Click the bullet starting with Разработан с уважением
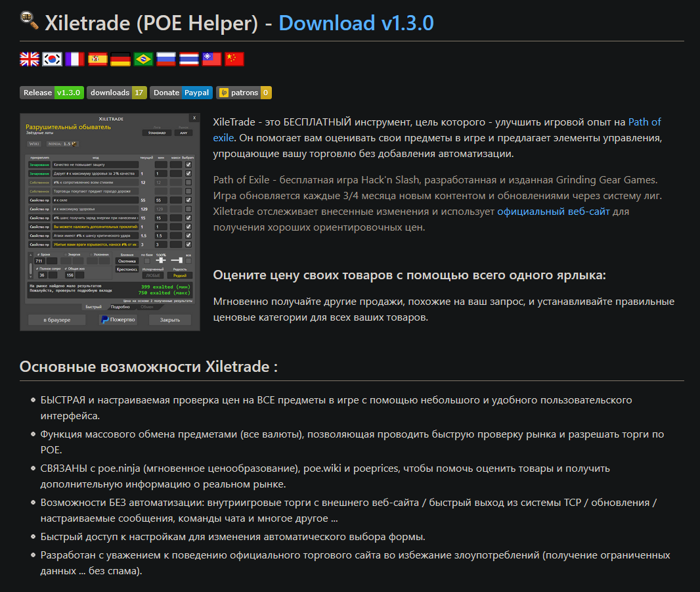Viewport: 700px width, 592px height. pos(355,563)
